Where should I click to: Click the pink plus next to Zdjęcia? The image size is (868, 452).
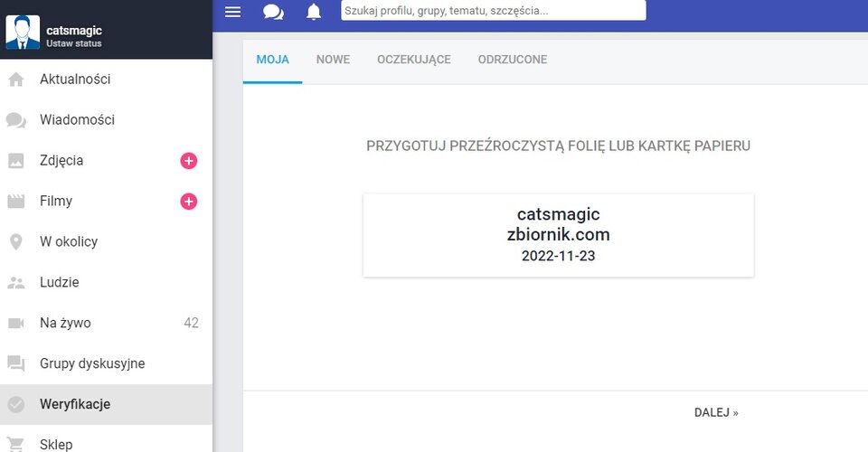(188, 161)
